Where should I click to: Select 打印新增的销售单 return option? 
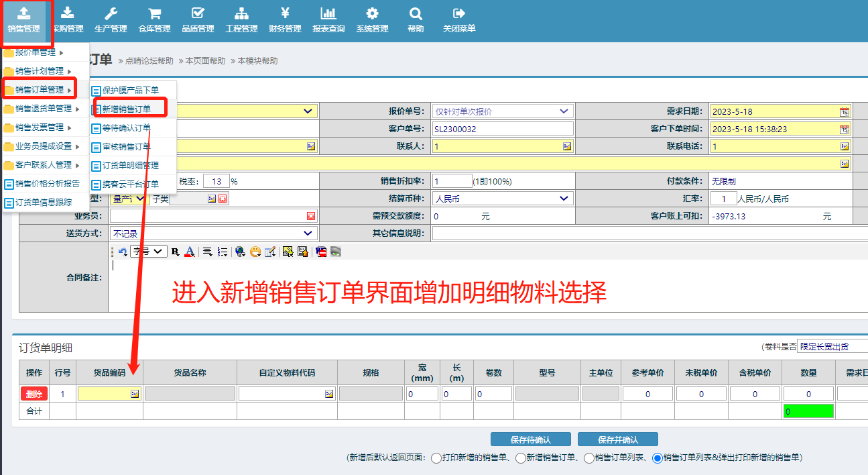tap(436, 458)
